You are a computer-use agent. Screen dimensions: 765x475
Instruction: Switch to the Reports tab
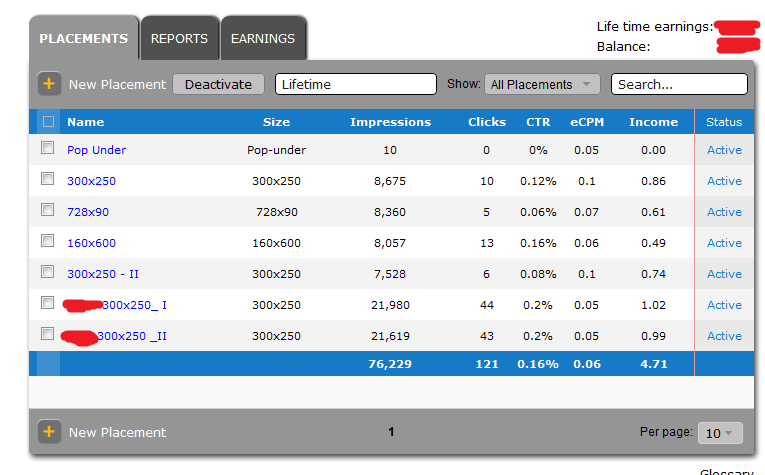tap(179, 39)
